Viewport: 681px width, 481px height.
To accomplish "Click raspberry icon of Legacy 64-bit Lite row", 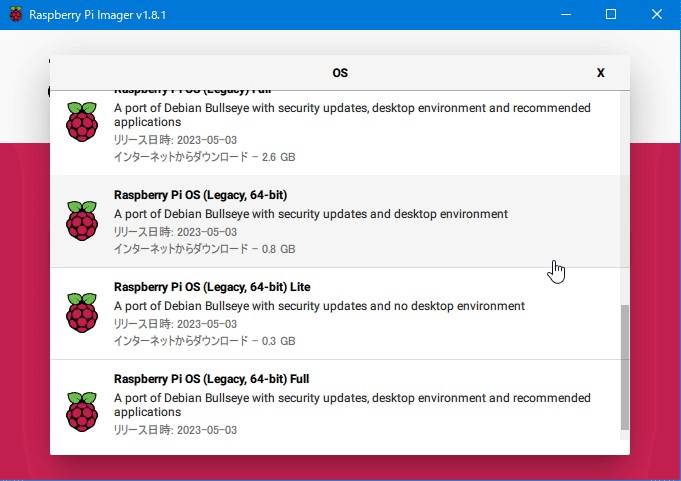I will click(82, 313).
